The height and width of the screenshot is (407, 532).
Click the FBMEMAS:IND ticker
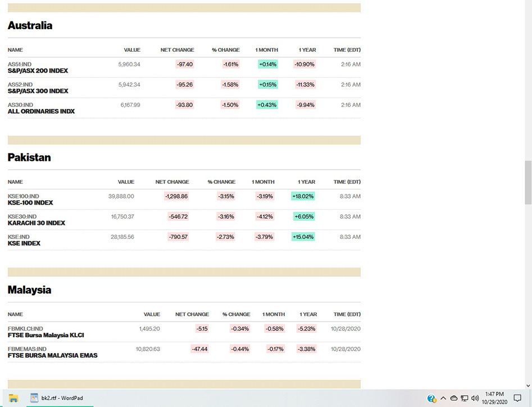pyautogui.click(x=27, y=349)
